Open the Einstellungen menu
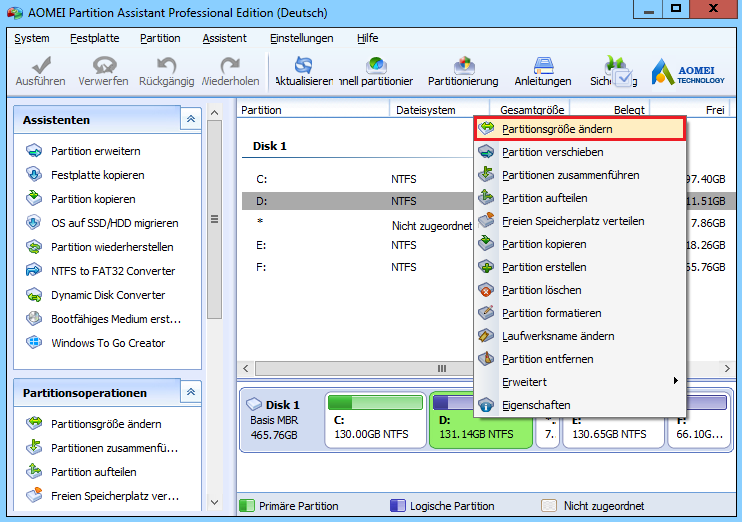 point(301,38)
